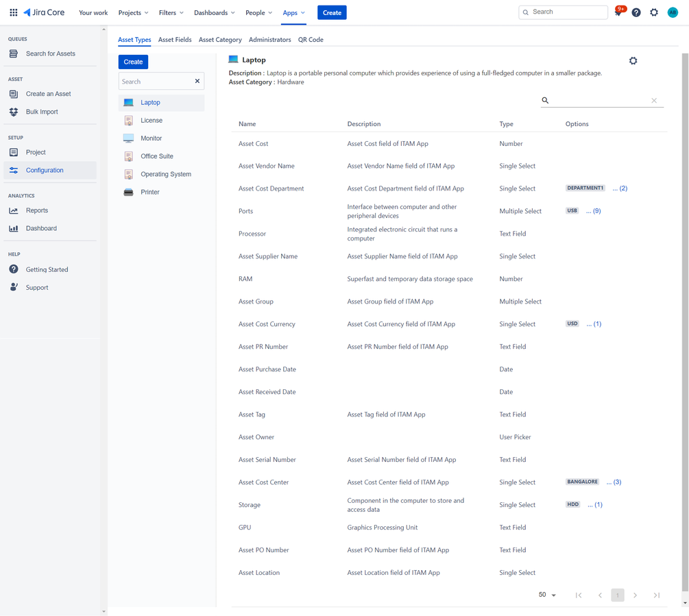Click Create button above asset type list
Screen dimensions: 689x616
point(133,62)
